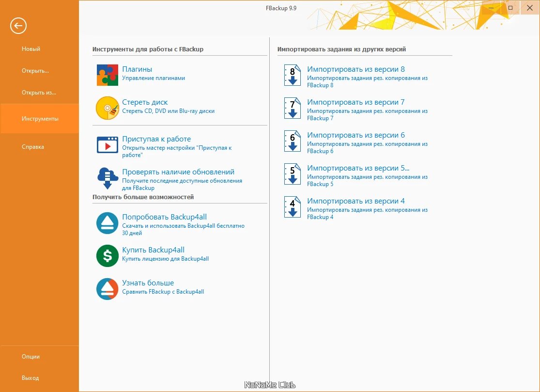Click the Узнать больше comparison icon
Image resolution: width=540 pixels, height=392 pixels.
[x=108, y=289]
